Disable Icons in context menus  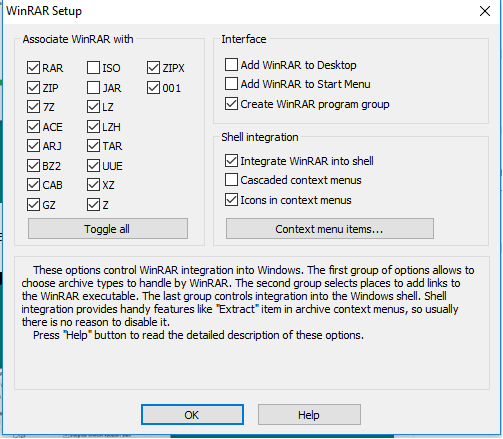tap(231, 200)
